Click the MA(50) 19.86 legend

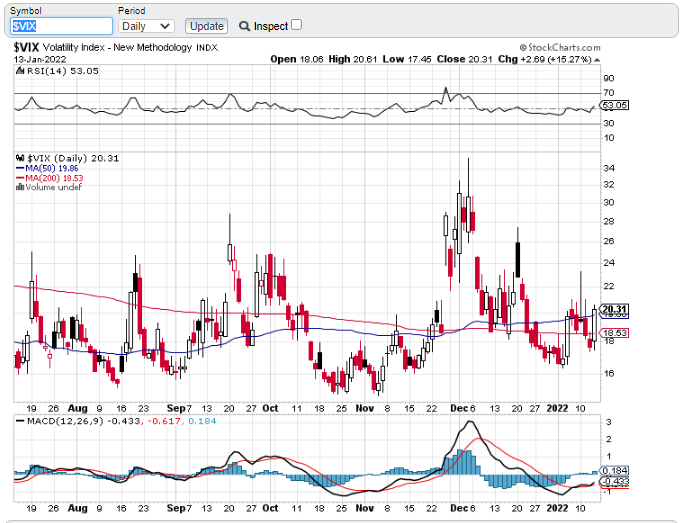(x=47, y=168)
